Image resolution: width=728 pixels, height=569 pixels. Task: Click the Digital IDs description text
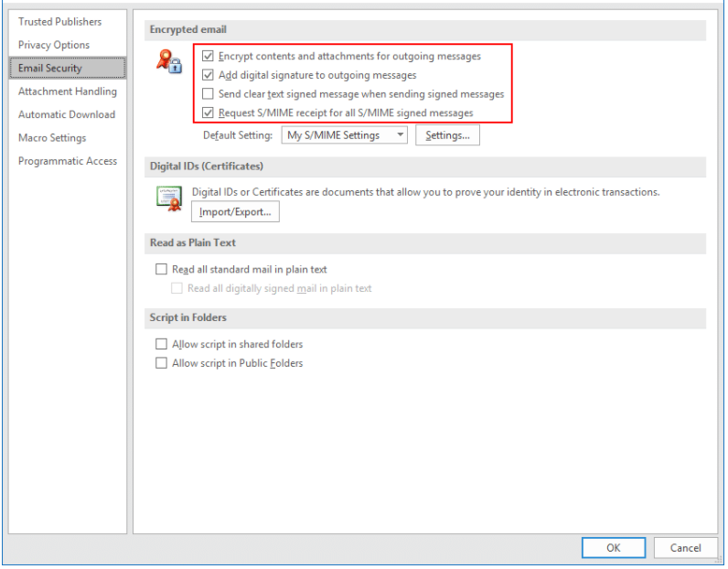pos(426,192)
